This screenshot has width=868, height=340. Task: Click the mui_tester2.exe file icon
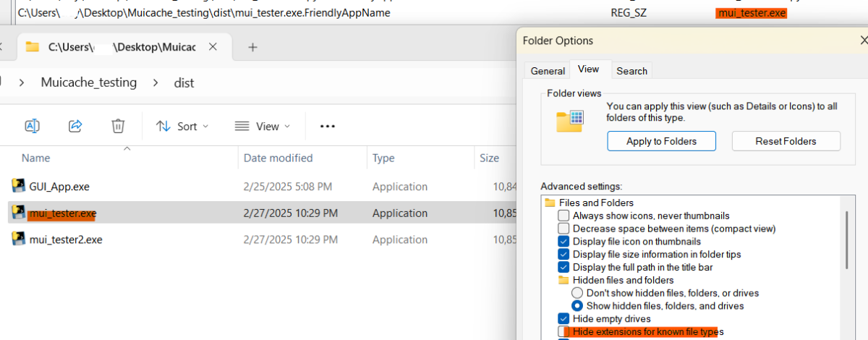coord(19,239)
